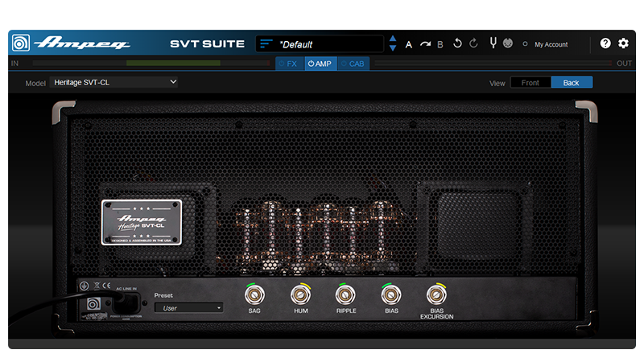Open the Preset User dropdown
The image size is (644, 354).
[x=189, y=308]
